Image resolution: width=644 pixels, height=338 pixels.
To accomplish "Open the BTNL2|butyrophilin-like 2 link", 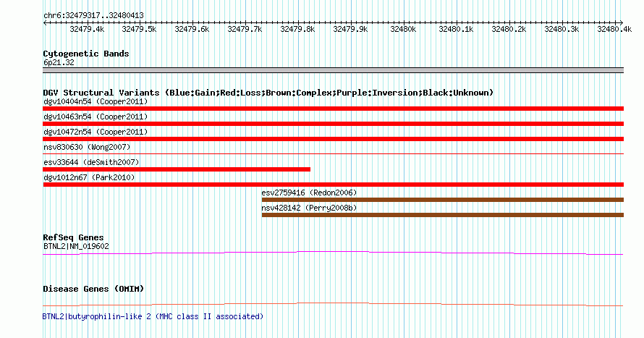I will [153, 316].
